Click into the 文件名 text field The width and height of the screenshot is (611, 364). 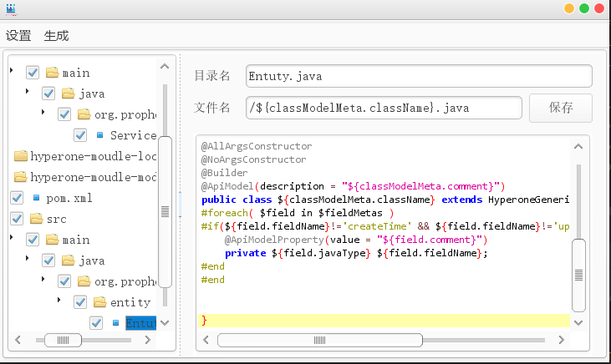click(x=384, y=108)
